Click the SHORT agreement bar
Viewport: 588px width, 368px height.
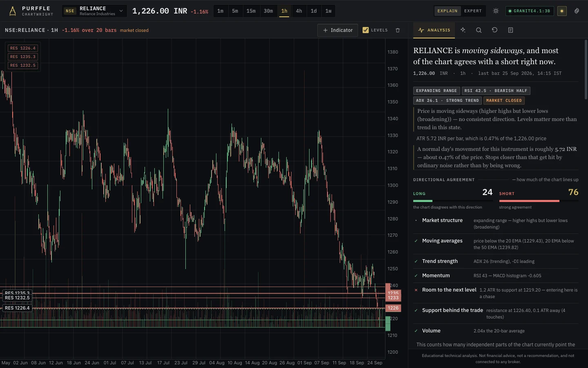coord(539,201)
